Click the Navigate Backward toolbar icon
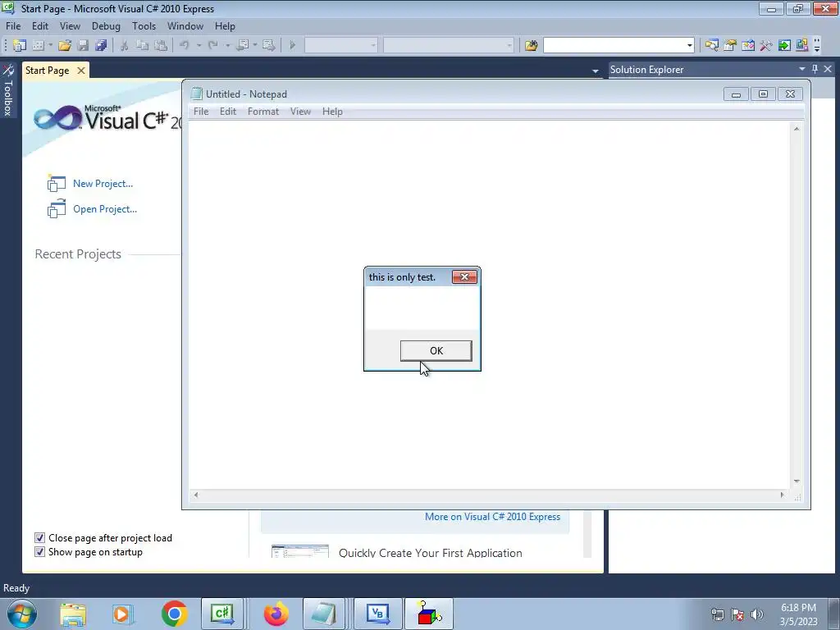Viewport: 840px width, 630px height. [242, 46]
